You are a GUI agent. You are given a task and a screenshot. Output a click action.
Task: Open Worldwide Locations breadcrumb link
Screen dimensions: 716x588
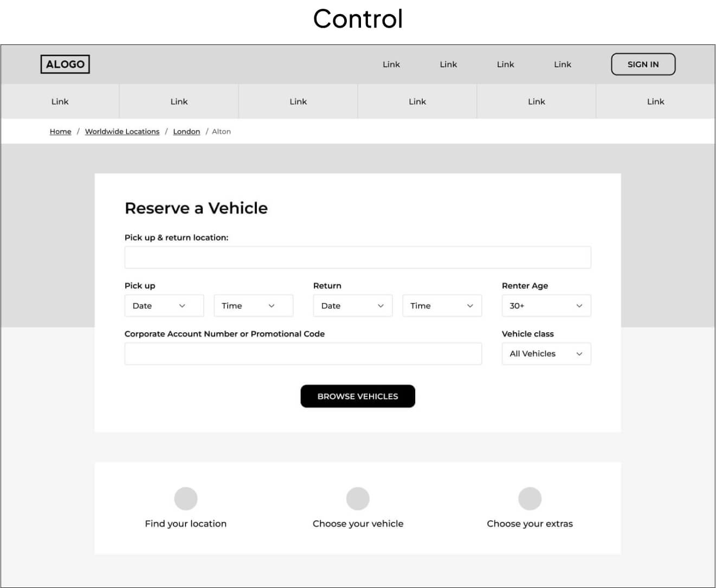point(122,132)
